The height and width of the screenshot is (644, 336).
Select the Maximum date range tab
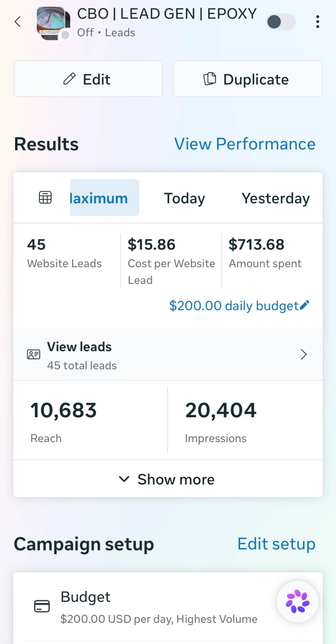105,198
